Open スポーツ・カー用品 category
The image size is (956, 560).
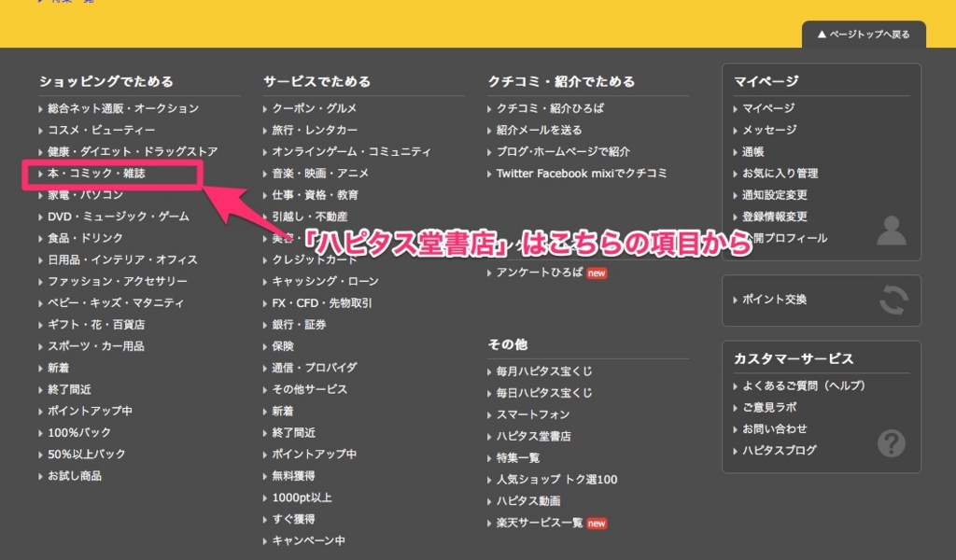tap(96, 346)
